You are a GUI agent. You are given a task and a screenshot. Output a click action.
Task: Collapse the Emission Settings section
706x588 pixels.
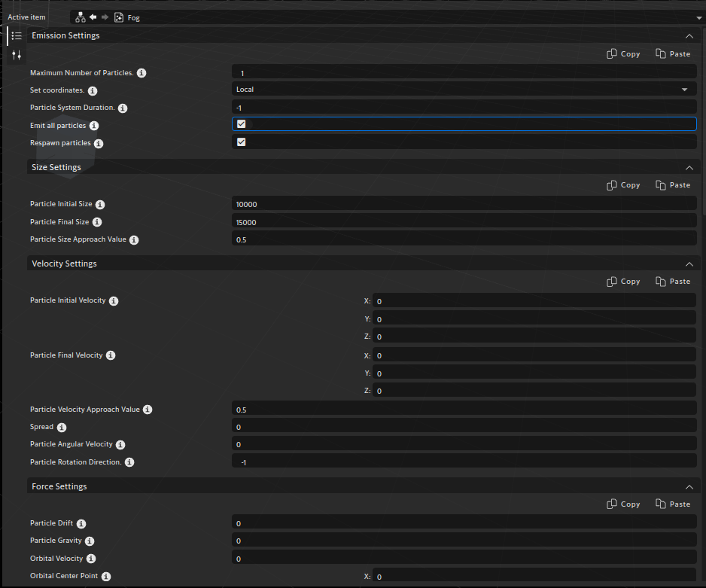pyautogui.click(x=689, y=35)
